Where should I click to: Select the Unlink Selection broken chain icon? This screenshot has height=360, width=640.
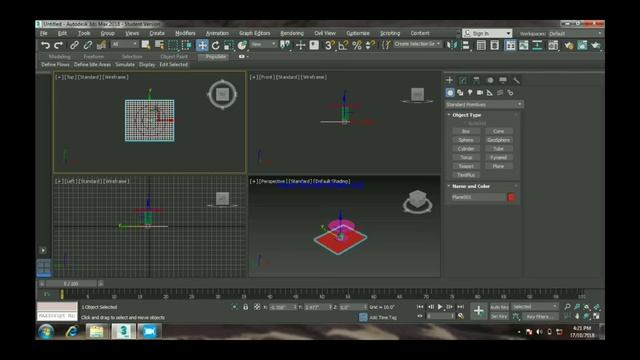click(x=87, y=45)
